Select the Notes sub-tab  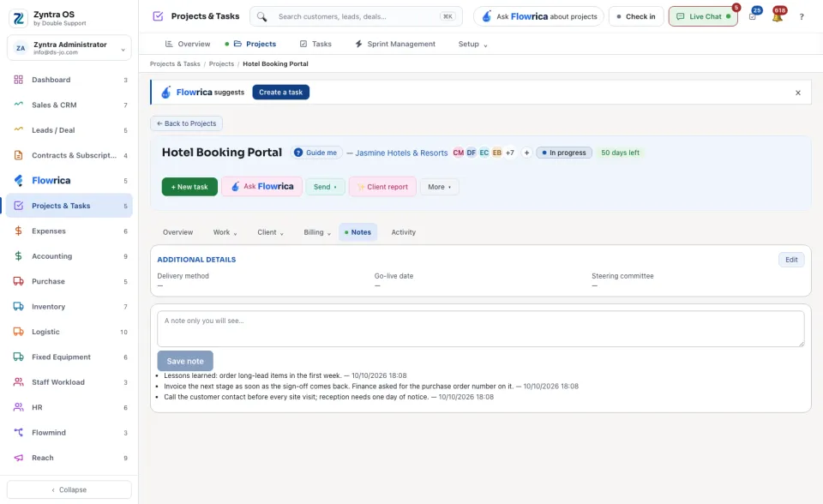pos(358,232)
